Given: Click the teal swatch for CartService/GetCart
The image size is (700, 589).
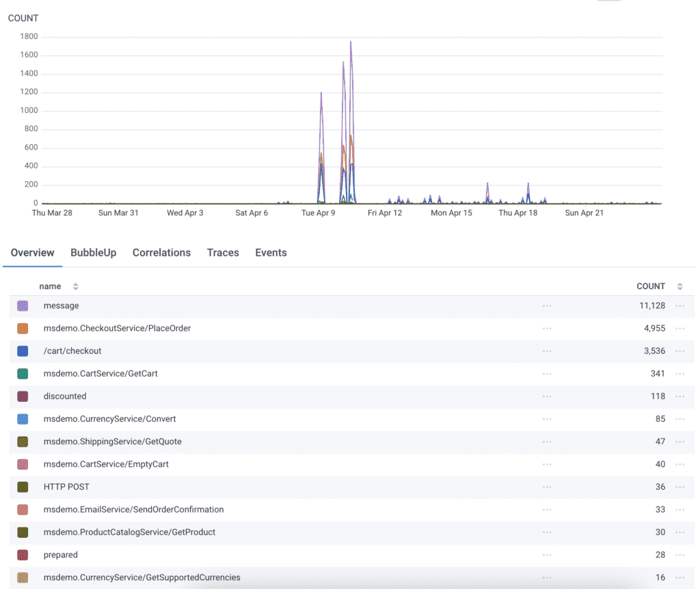Looking at the screenshot, I should [23, 374].
